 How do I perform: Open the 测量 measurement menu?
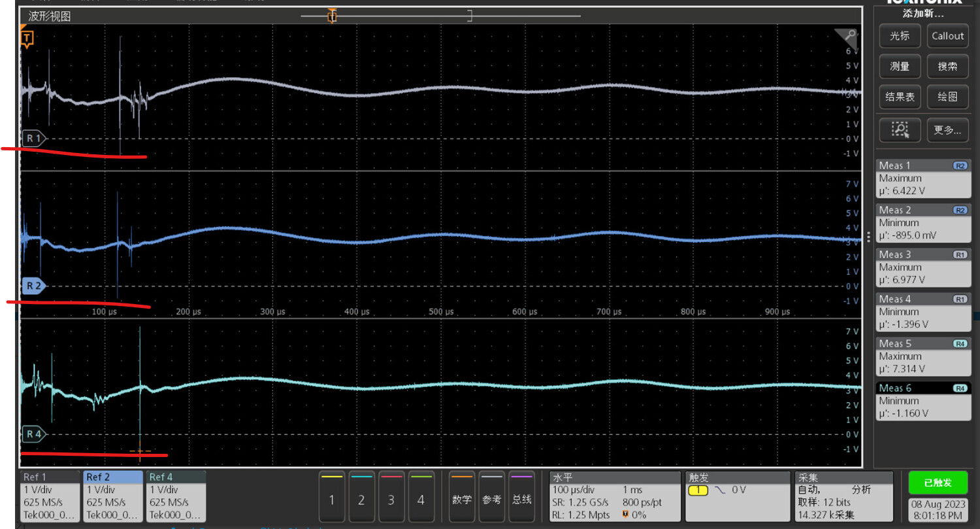point(900,66)
